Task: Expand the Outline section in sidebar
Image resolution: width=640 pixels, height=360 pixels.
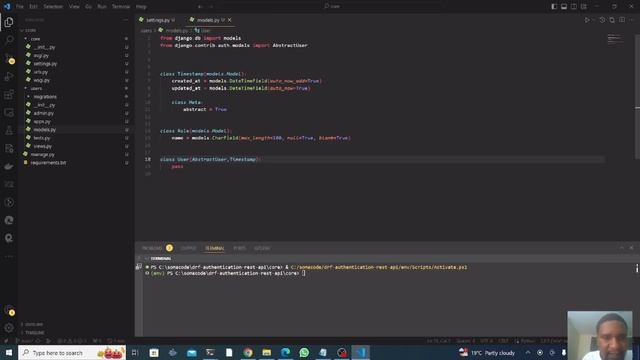Action: [33, 324]
